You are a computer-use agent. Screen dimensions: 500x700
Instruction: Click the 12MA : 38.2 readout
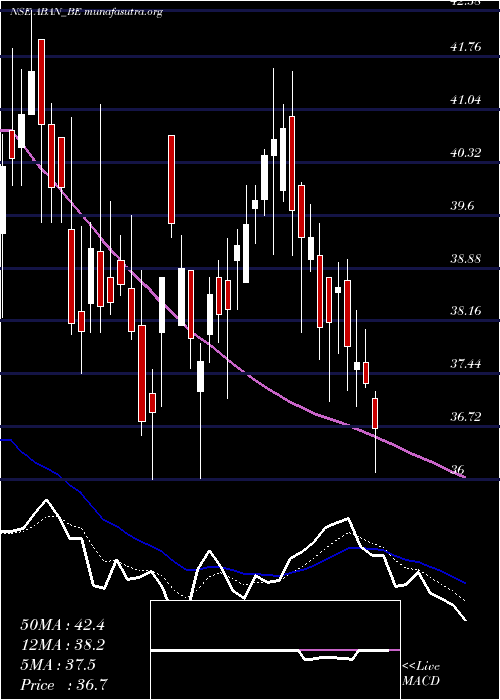[62, 645]
